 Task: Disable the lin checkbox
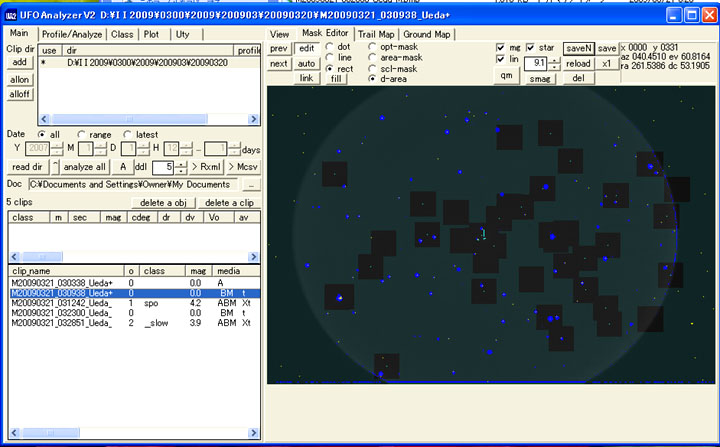pos(502,60)
